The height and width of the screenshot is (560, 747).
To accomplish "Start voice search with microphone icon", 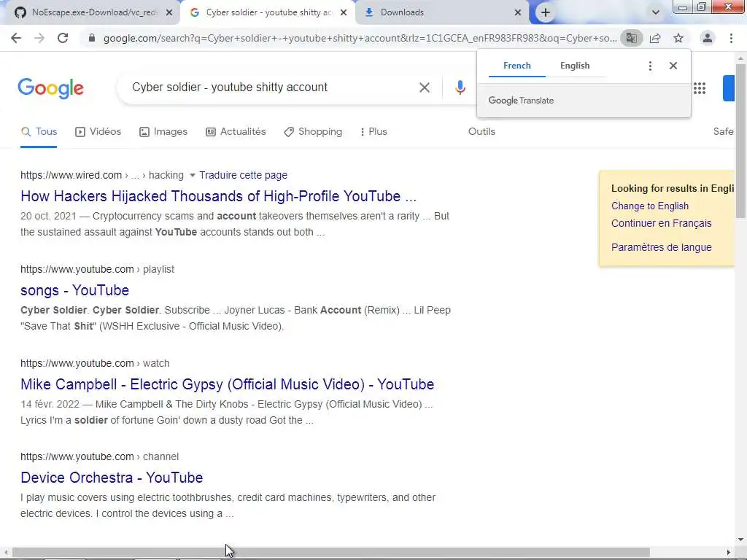I will click(460, 87).
